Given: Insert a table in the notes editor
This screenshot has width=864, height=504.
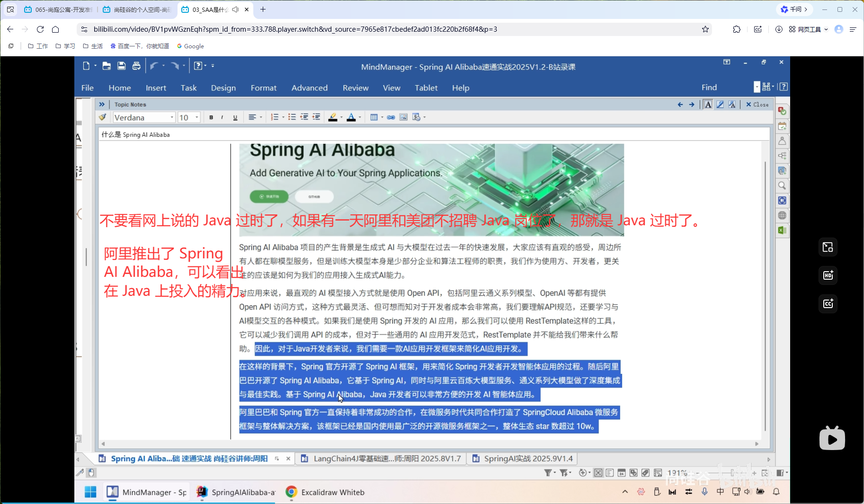Looking at the screenshot, I should (x=374, y=117).
